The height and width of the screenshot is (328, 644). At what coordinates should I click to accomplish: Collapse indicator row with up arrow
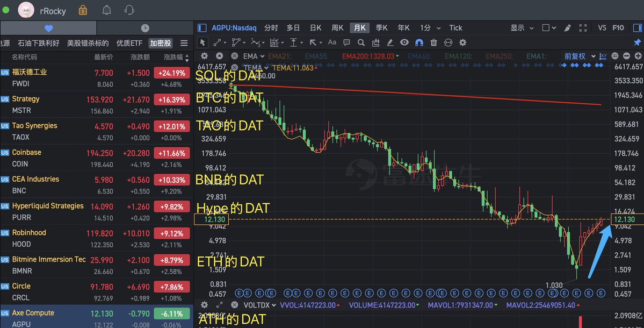coord(219,56)
